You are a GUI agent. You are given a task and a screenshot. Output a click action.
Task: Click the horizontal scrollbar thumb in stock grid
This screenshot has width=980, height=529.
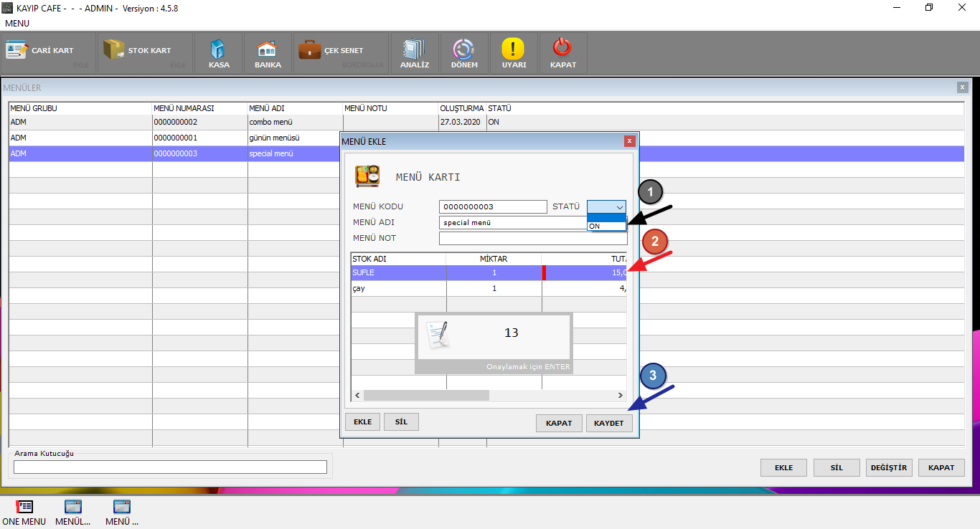pos(426,395)
